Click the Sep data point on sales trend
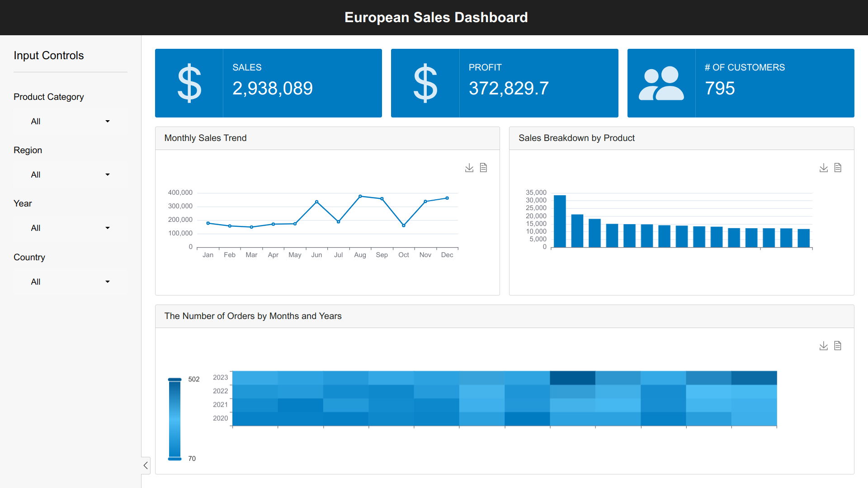This screenshot has height=488, width=868. click(382, 199)
